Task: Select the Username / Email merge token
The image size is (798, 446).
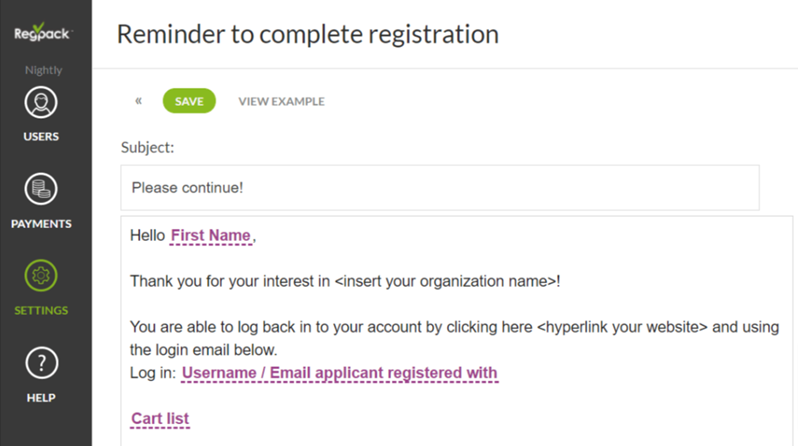Action: [x=339, y=373]
